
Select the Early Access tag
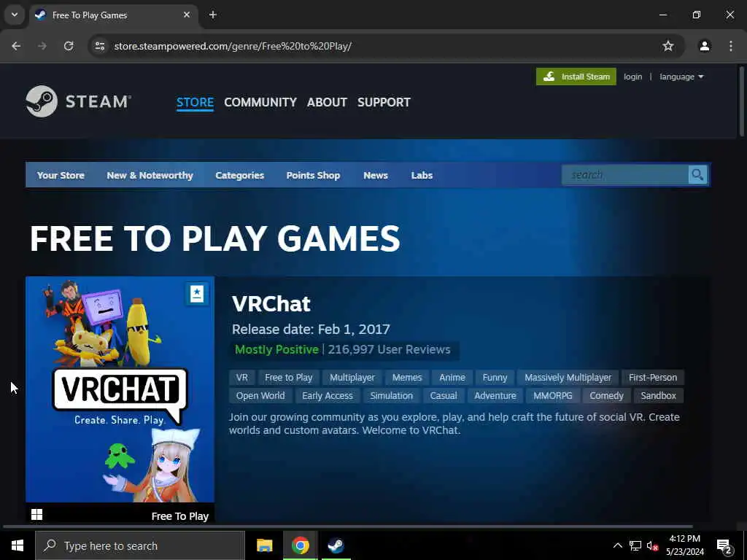[328, 395]
